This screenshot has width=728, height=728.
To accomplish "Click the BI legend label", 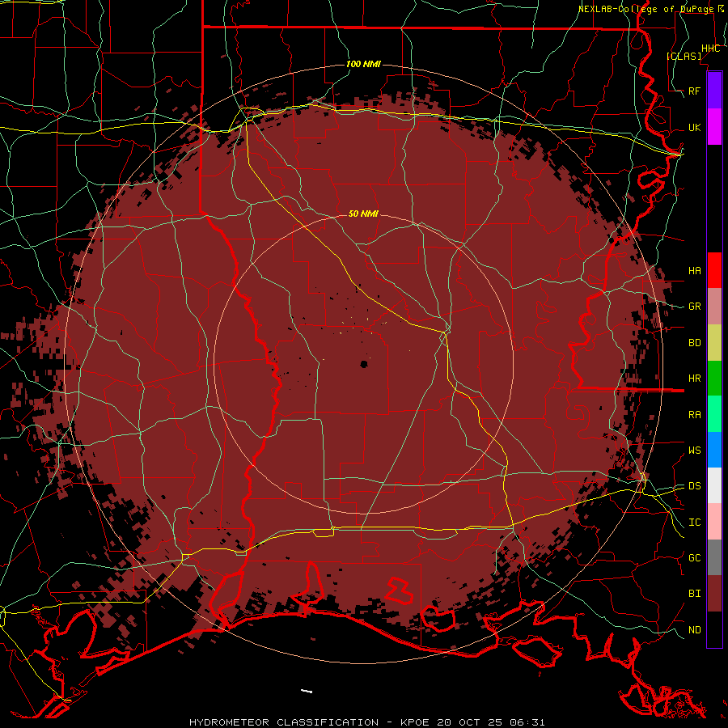I will pyautogui.click(x=695, y=594).
